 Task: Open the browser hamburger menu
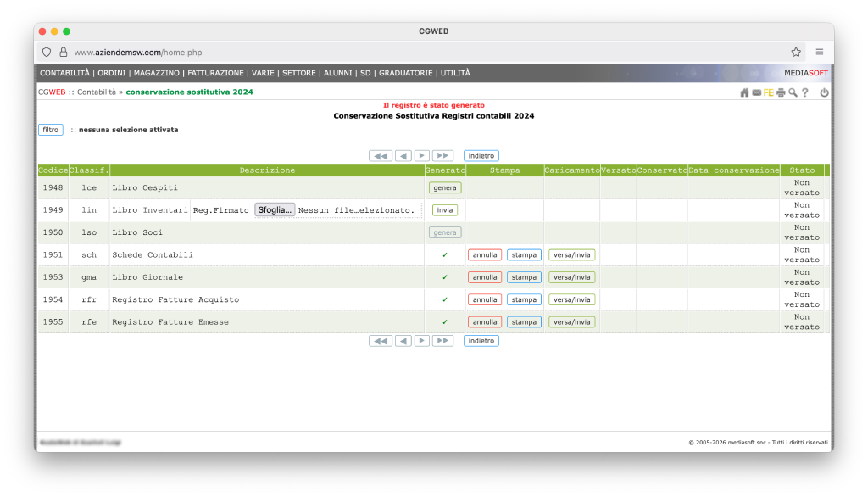tap(820, 52)
